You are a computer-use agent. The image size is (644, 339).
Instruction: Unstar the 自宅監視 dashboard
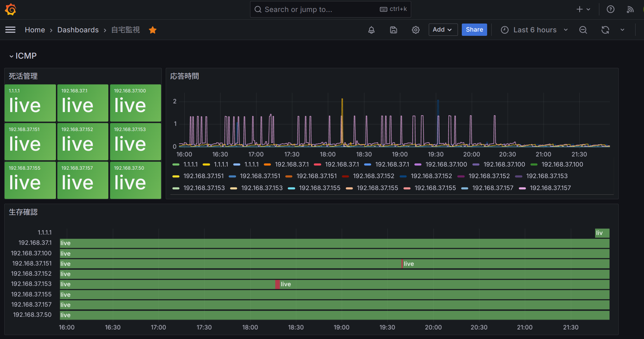[x=153, y=30]
